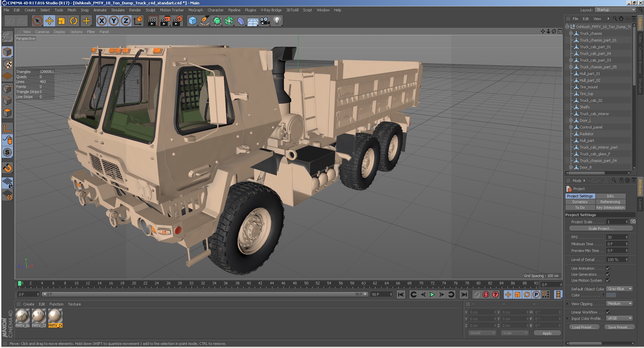Open the Layout Startup dropdown
644x348 pixels.
coord(615,10)
